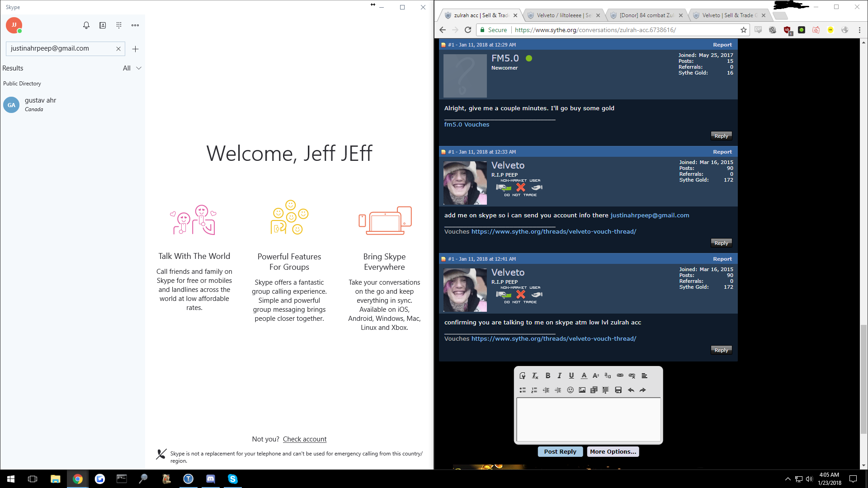The width and height of the screenshot is (868, 488).
Task: Click the film reel extension icon
Action: click(773, 30)
